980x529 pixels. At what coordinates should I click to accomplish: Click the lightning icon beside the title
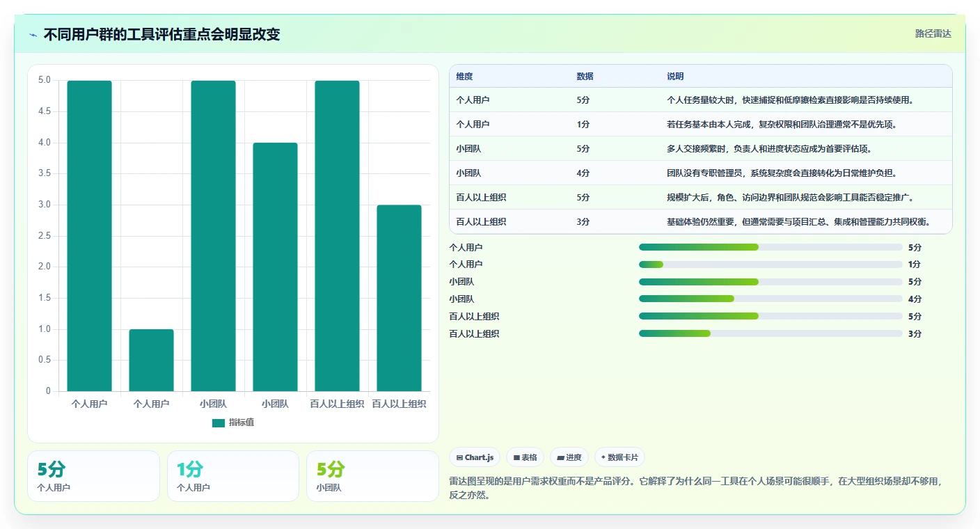point(33,34)
